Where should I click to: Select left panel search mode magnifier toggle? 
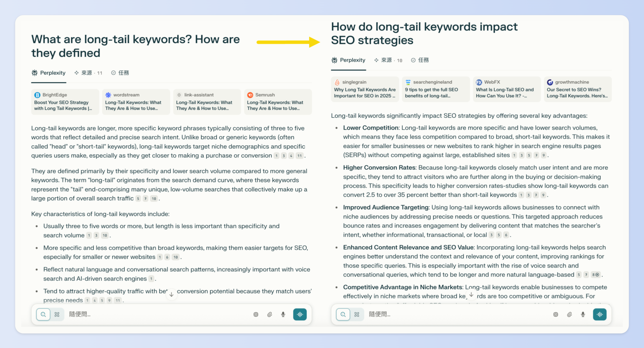(43, 314)
